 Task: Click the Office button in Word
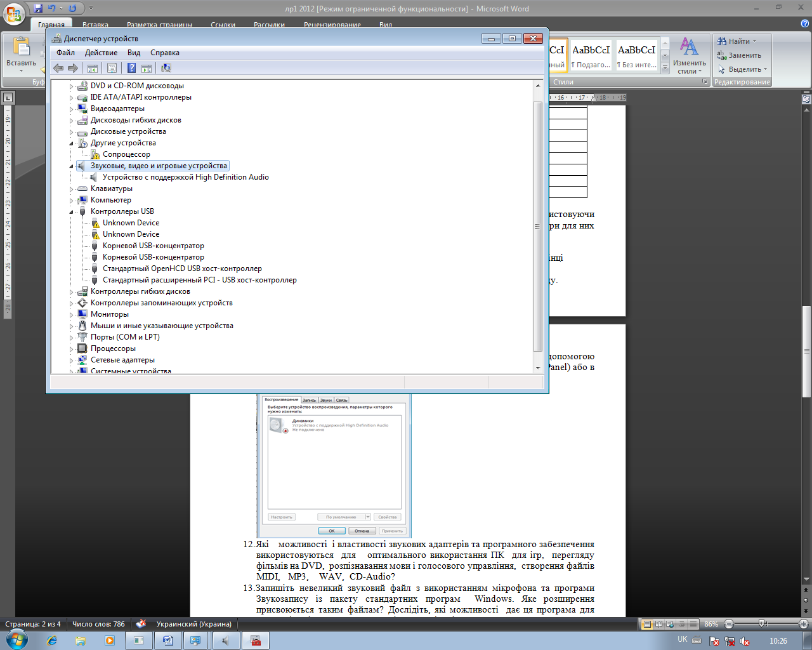(13, 13)
